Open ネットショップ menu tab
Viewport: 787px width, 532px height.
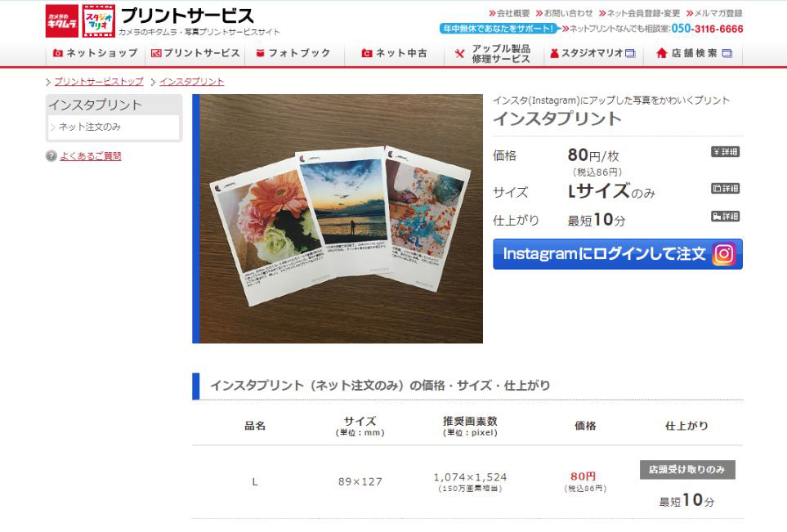click(x=96, y=53)
